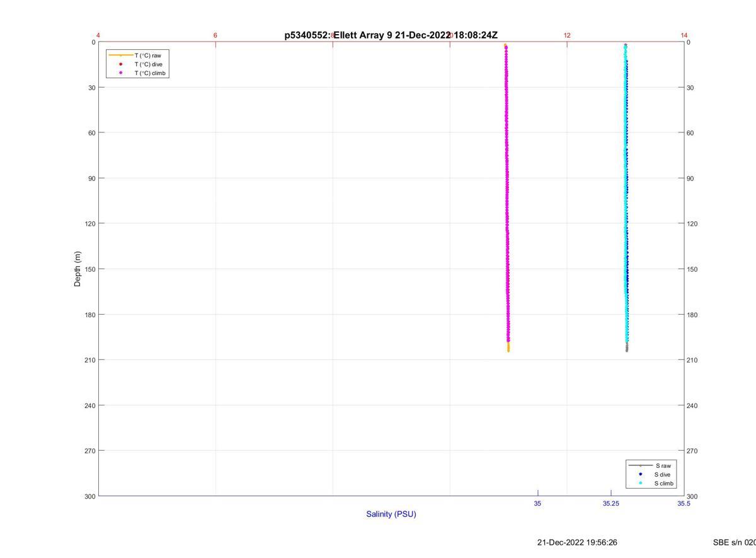Click the 35.25 salinity tick label
This screenshot has height=558, width=756.
pyautogui.click(x=610, y=504)
